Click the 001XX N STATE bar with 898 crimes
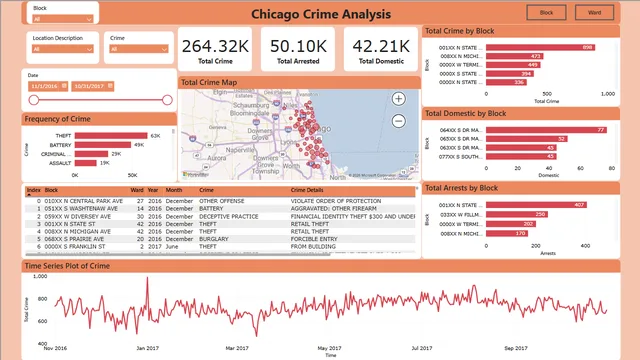 (x=540, y=47)
